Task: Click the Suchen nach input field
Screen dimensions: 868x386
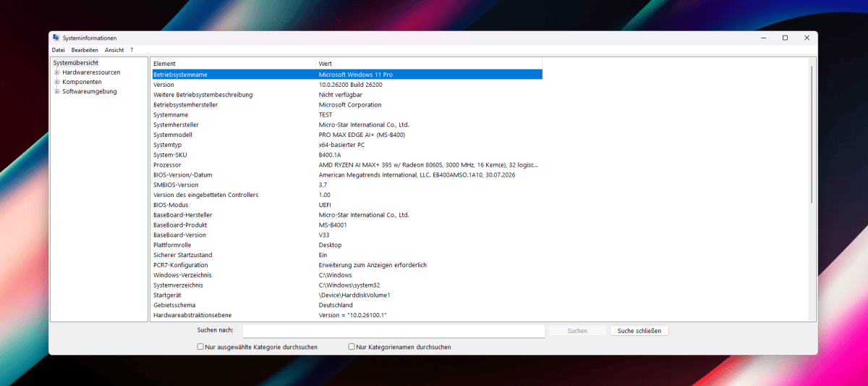Action: [393, 331]
